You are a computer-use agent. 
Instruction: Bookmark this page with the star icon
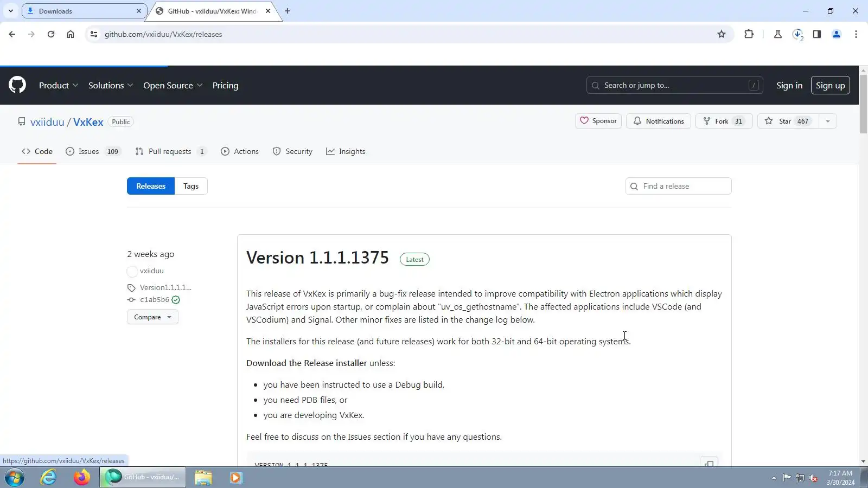coord(722,34)
